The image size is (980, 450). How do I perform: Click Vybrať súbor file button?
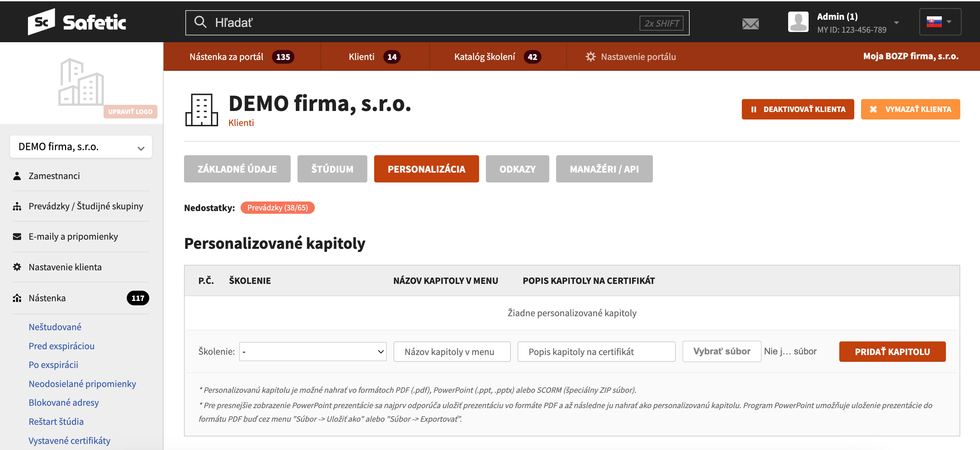pos(722,351)
